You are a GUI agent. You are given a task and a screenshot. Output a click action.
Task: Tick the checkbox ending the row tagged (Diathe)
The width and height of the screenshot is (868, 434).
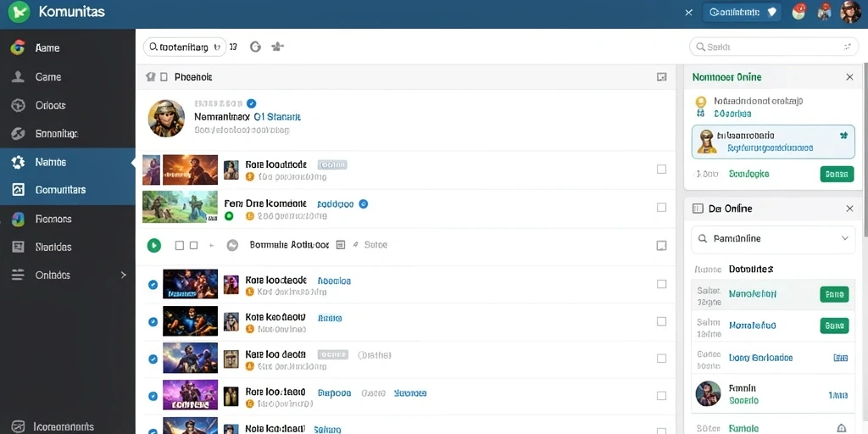pyautogui.click(x=661, y=359)
